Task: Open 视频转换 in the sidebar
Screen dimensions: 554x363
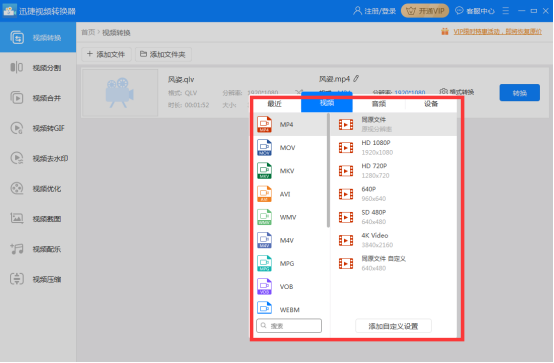Action: (x=38, y=37)
